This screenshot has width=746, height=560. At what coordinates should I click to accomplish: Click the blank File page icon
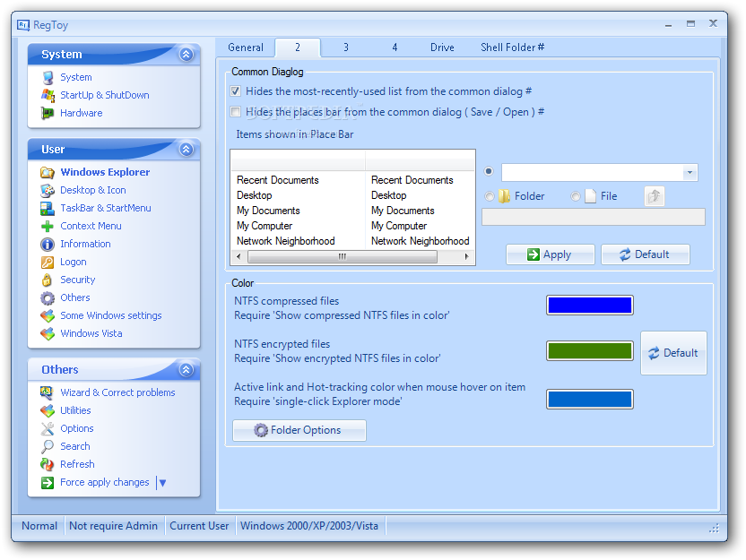coord(590,196)
